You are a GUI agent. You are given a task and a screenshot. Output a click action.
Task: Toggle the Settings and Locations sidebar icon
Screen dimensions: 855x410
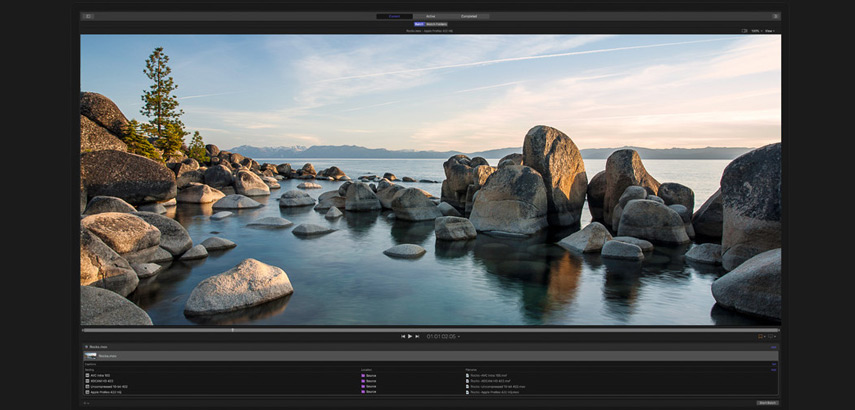[88, 16]
